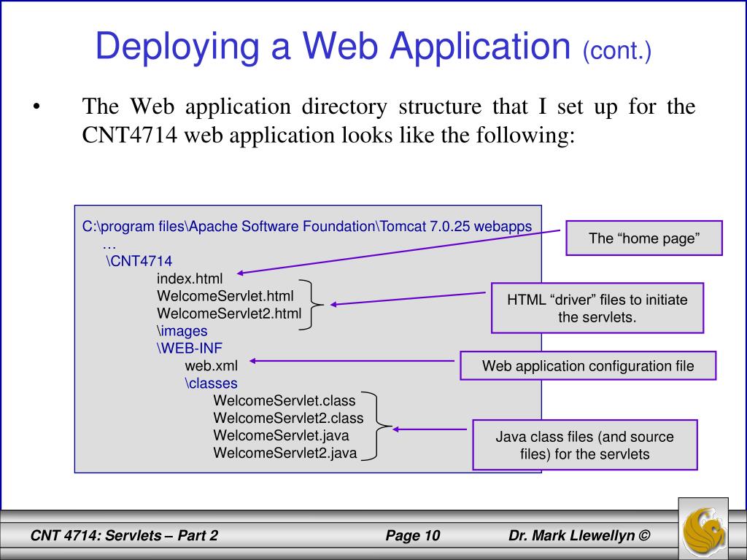The height and width of the screenshot is (560, 747).
Task: Click the \classes folder entry
Action: pyautogui.click(x=211, y=384)
